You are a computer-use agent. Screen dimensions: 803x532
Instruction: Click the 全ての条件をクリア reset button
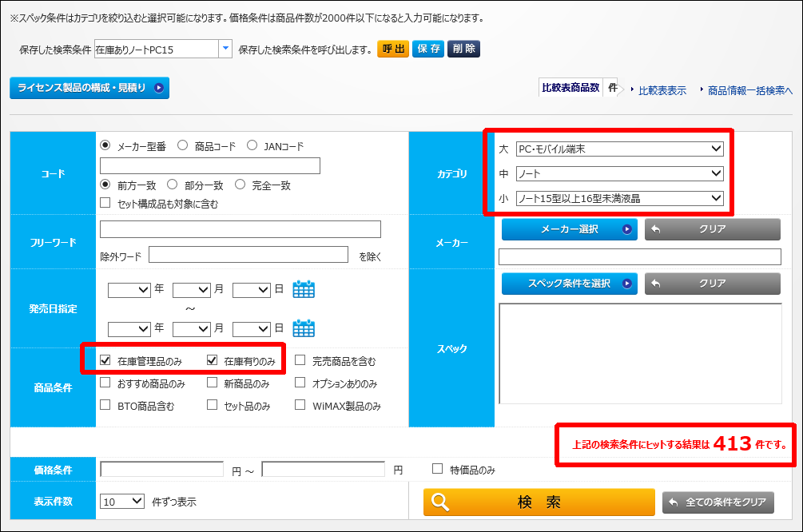(718, 502)
